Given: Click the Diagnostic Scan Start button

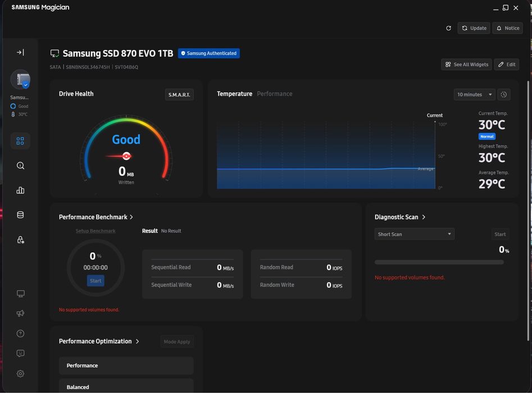Looking at the screenshot, I should point(500,234).
